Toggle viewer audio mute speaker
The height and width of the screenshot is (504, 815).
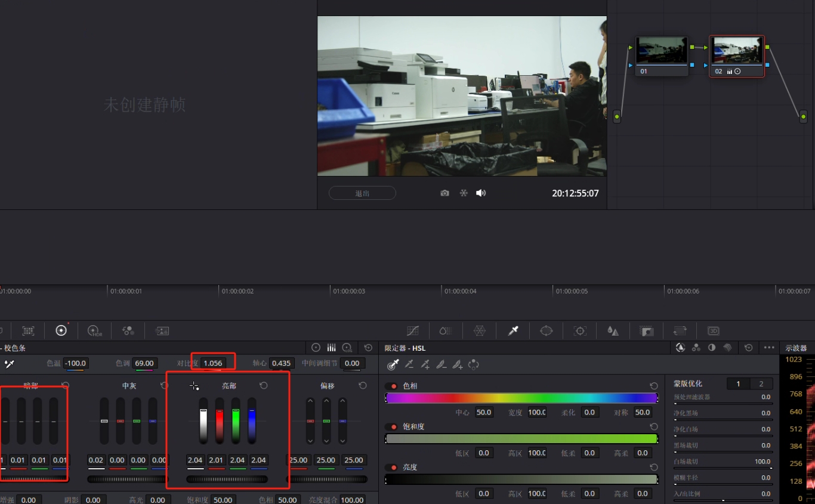pos(481,193)
